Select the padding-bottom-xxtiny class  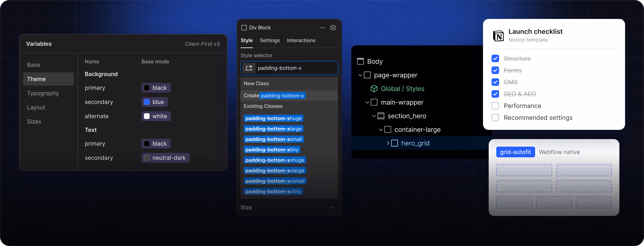(273, 192)
